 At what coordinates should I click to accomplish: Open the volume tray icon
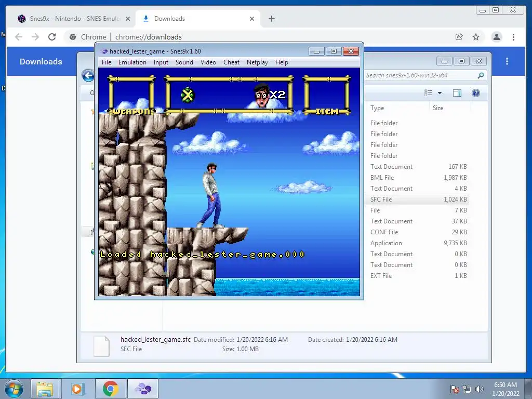point(480,389)
